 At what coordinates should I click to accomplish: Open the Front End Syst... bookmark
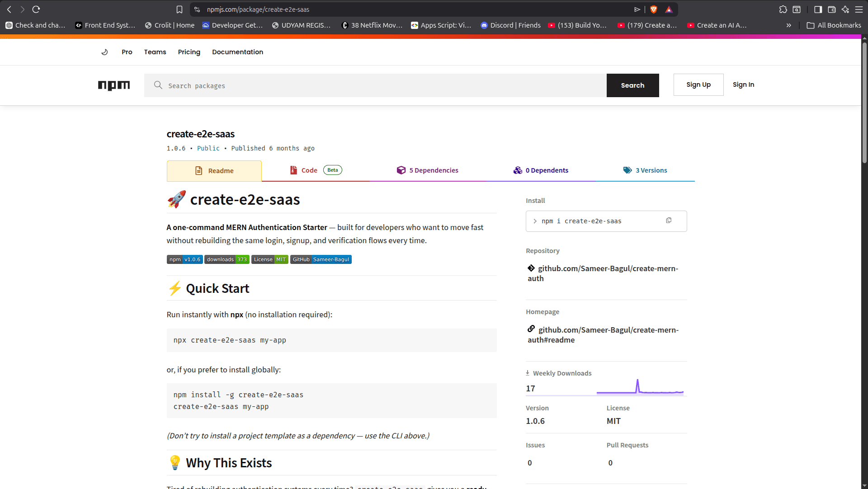pos(105,25)
